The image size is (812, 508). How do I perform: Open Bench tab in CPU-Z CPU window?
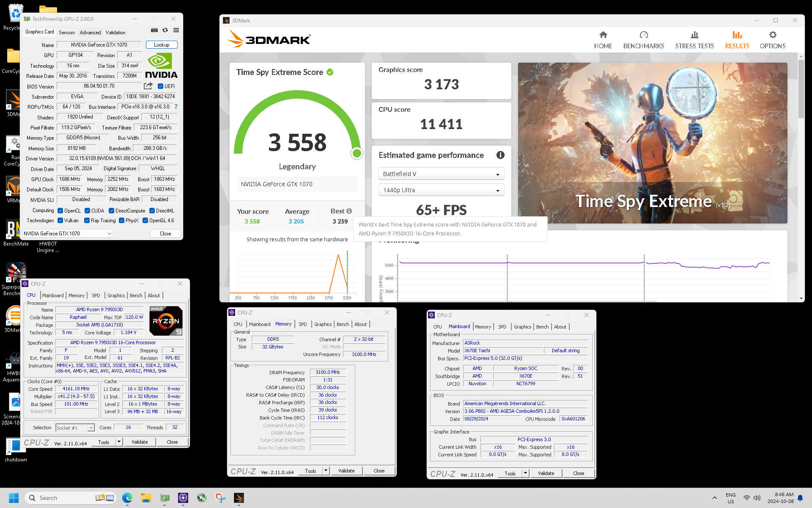(x=136, y=295)
